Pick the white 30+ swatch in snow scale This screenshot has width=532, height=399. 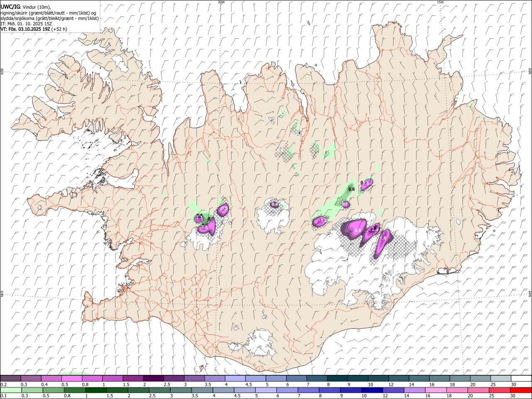point(521,378)
